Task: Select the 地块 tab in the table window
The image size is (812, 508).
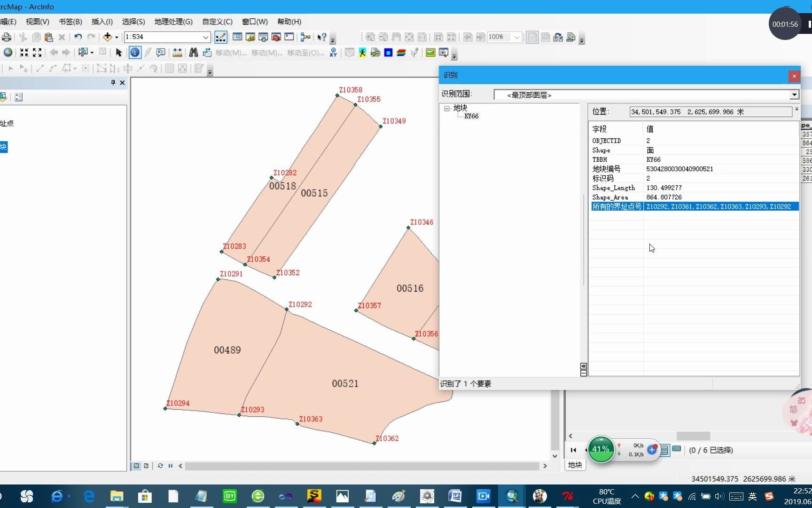Action: click(575, 465)
